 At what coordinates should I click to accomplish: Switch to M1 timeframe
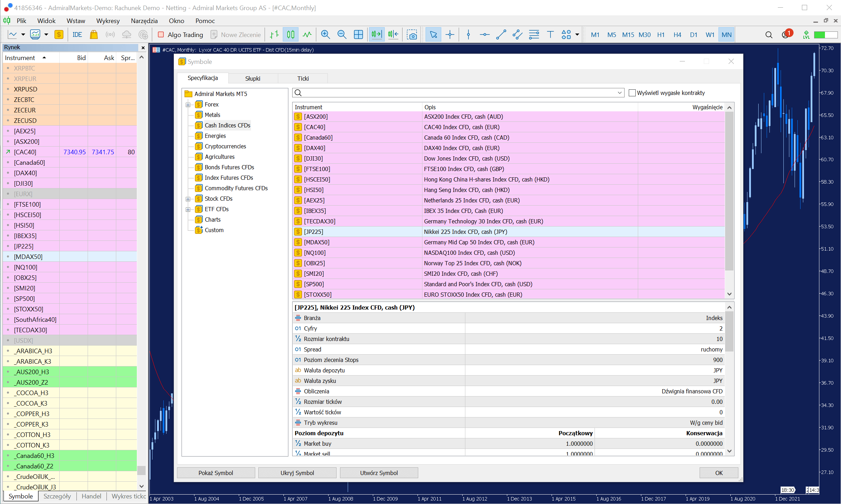pyautogui.click(x=595, y=35)
